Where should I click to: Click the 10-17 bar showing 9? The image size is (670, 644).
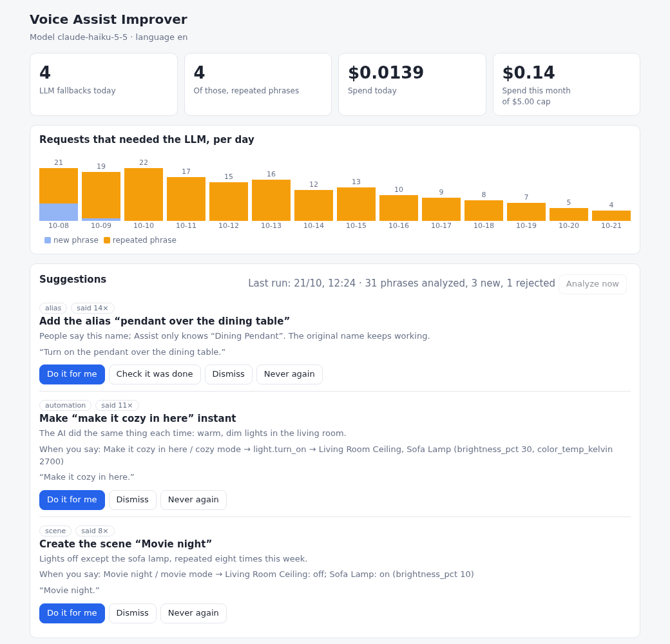[x=441, y=209]
